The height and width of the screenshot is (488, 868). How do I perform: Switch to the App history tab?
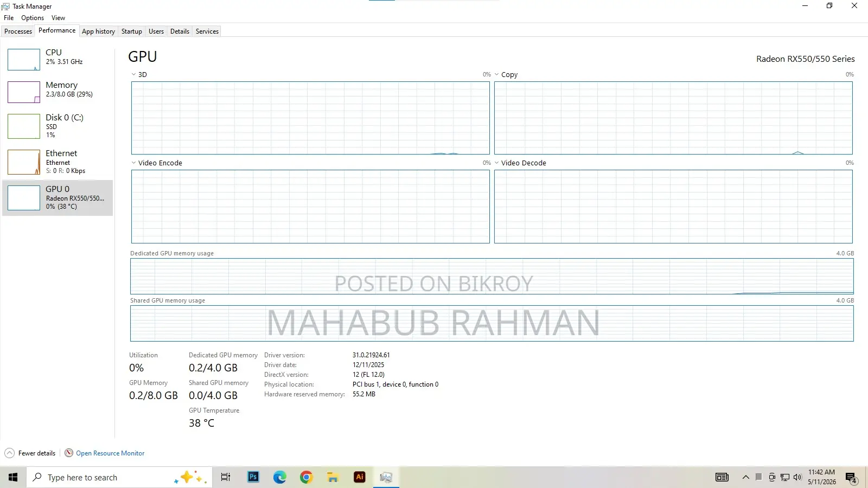[98, 31]
